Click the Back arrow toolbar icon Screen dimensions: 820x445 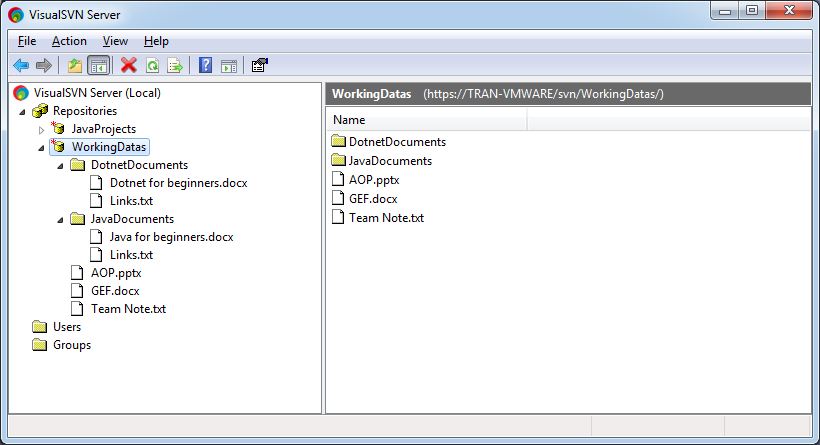[x=21, y=65]
